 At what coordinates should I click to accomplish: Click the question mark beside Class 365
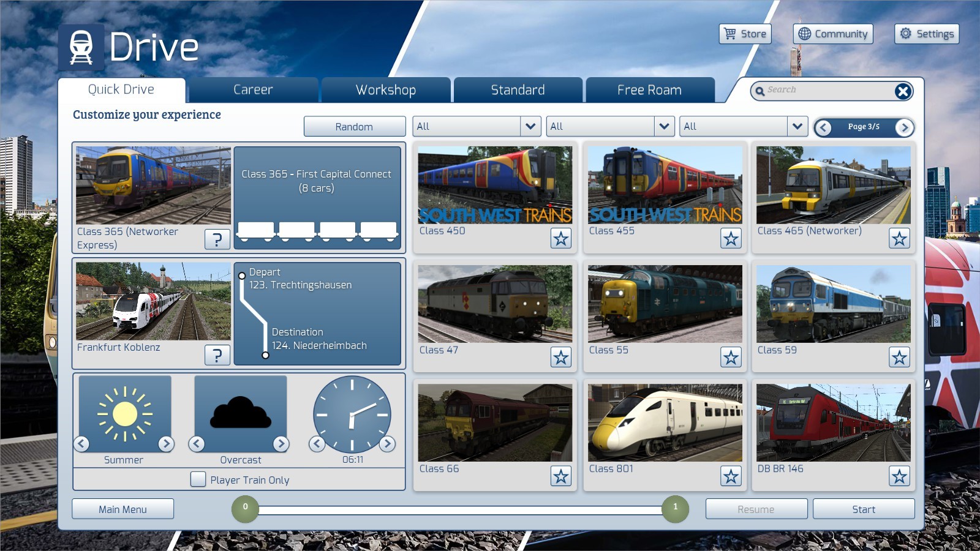pyautogui.click(x=217, y=239)
